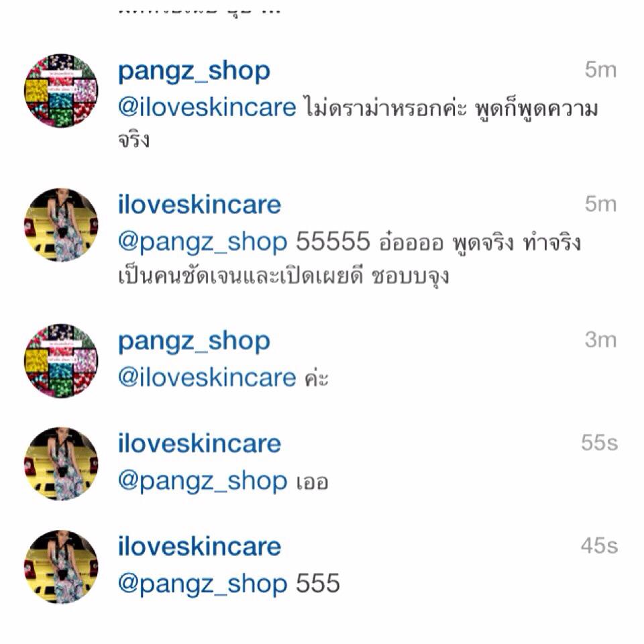Image resolution: width=644 pixels, height=644 pixels.
Task: Tap pangz_shop username on the 3m comment
Action: pyautogui.click(x=195, y=341)
